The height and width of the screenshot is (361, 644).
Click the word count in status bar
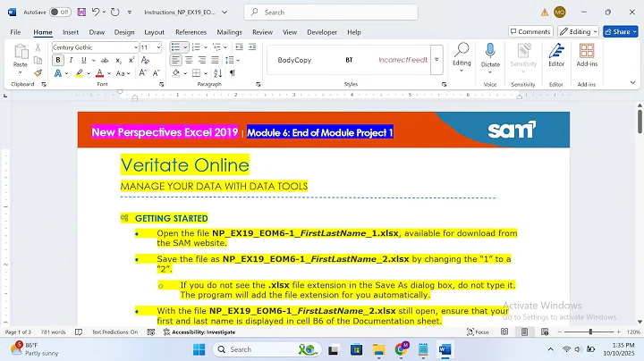(x=53, y=332)
